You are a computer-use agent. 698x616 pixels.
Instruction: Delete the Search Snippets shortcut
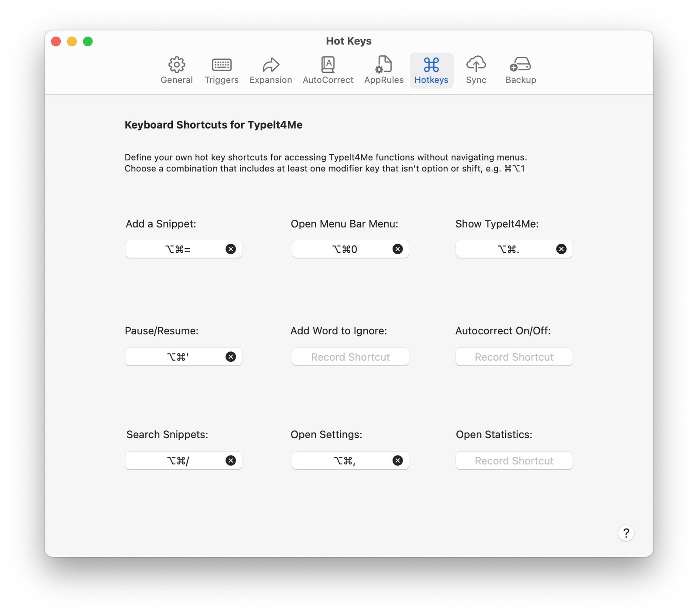[x=231, y=460]
